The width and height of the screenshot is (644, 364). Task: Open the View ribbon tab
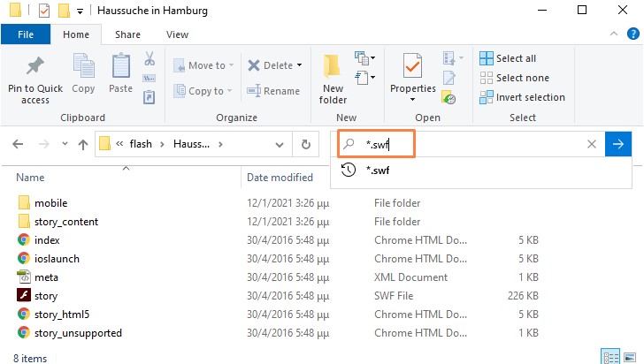pyautogui.click(x=177, y=34)
